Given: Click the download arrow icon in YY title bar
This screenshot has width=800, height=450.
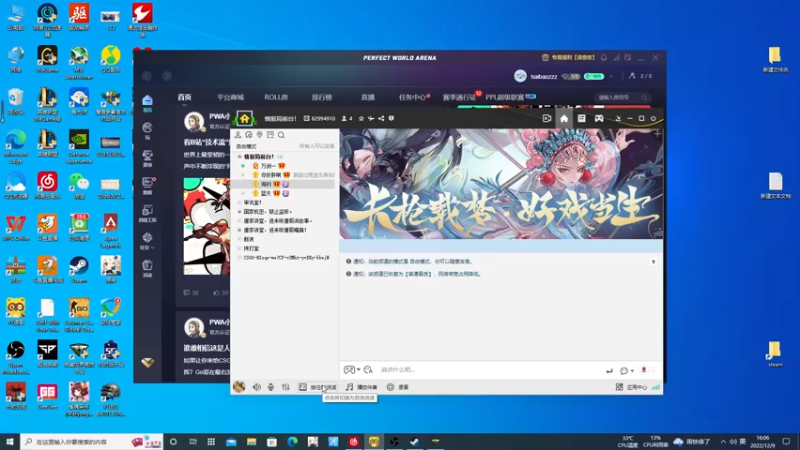Looking at the screenshot, I should point(618,118).
